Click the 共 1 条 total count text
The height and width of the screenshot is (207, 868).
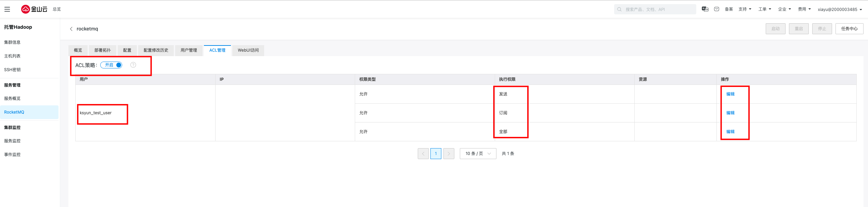(508, 154)
